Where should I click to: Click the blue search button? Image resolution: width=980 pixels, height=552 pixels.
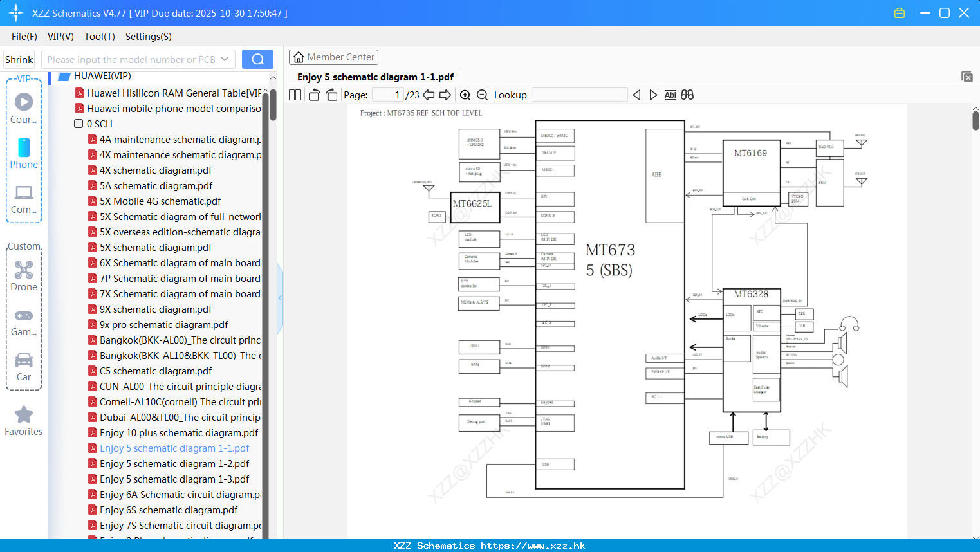pyautogui.click(x=257, y=59)
